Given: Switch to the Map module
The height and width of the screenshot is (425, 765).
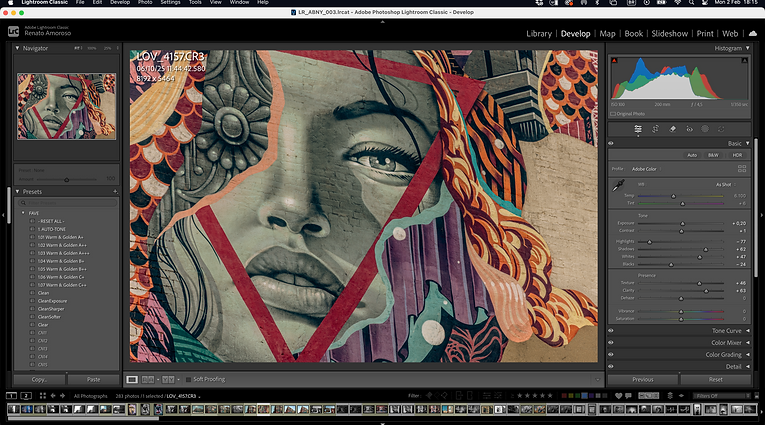Looking at the screenshot, I should (607, 34).
